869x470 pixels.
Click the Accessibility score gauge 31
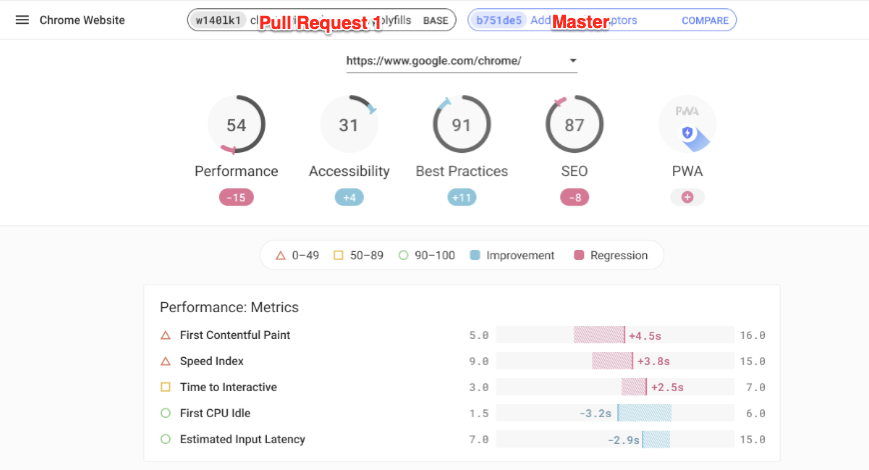point(349,124)
